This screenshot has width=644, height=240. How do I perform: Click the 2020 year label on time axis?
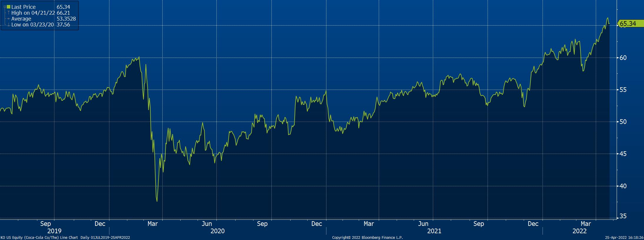217,231
